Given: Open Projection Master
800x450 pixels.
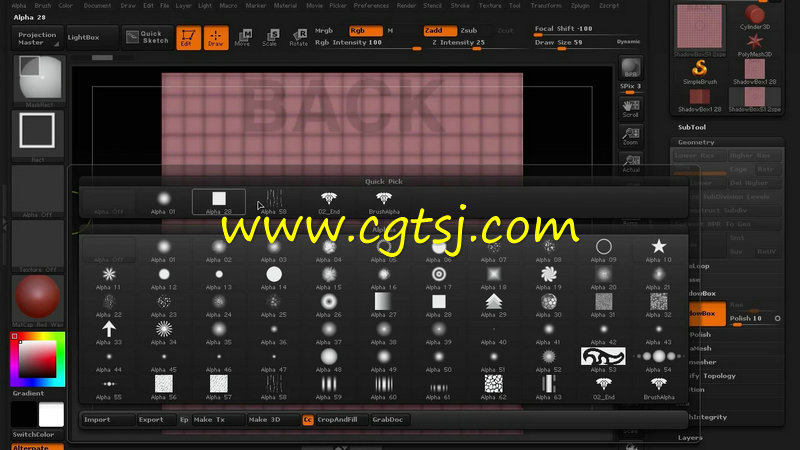Looking at the screenshot, I should click(37, 38).
